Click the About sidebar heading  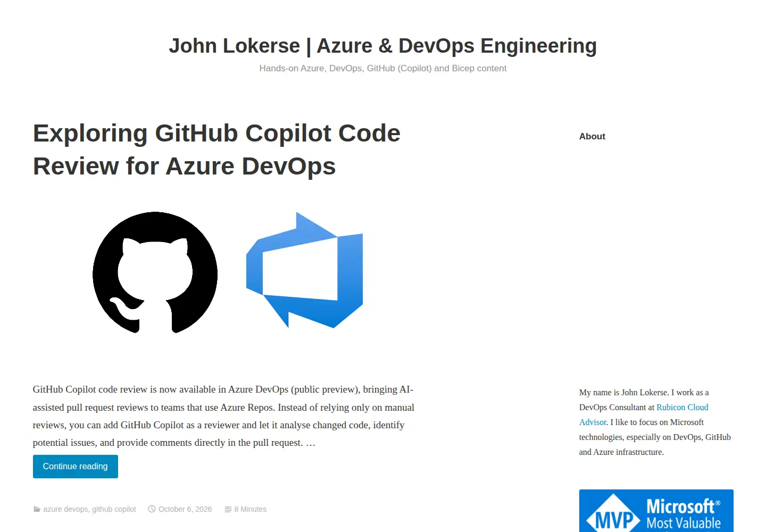(592, 136)
